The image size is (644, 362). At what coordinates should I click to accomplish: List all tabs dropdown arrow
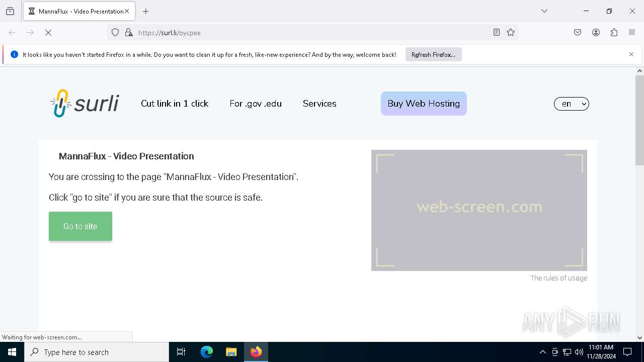[x=544, y=11]
